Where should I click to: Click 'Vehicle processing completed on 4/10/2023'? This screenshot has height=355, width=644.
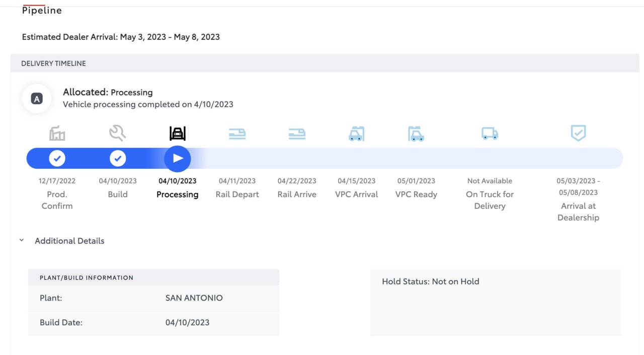click(x=148, y=105)
